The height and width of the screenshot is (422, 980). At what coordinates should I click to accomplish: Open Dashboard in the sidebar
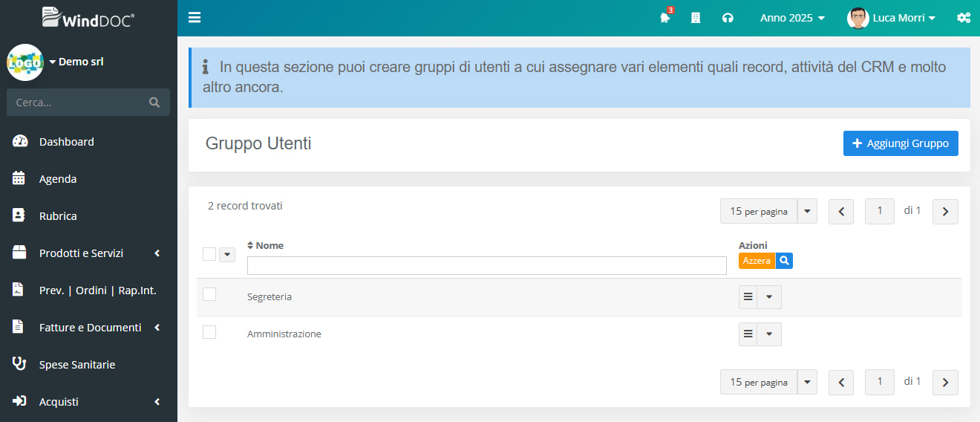66,142
